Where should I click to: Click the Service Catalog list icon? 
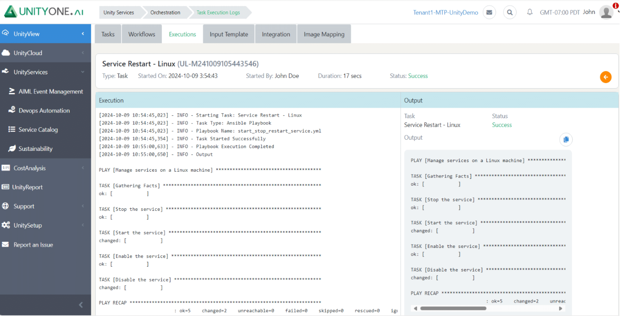point(12,129)
